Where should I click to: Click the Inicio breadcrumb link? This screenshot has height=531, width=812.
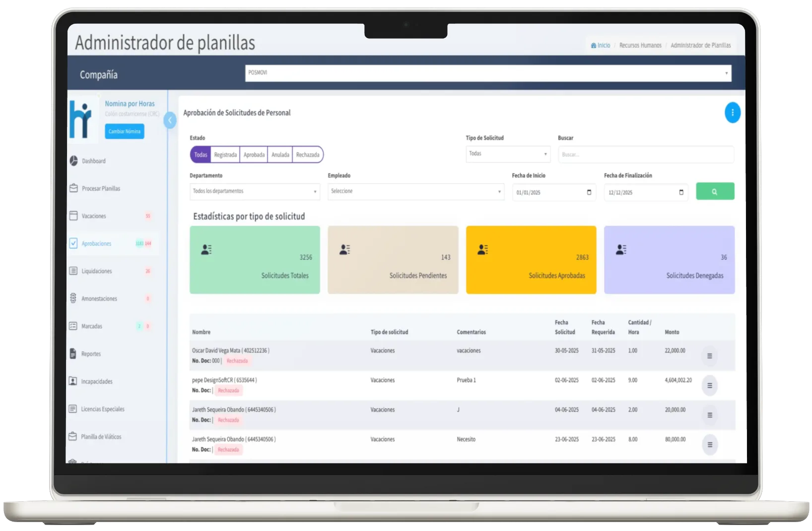click(x=601, y=45)
